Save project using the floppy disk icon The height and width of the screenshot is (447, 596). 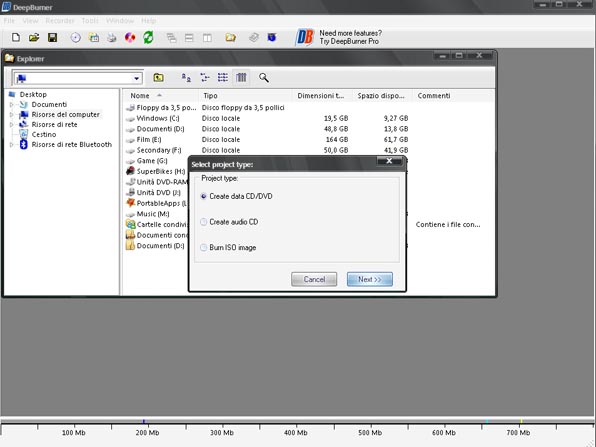[52, 37]
